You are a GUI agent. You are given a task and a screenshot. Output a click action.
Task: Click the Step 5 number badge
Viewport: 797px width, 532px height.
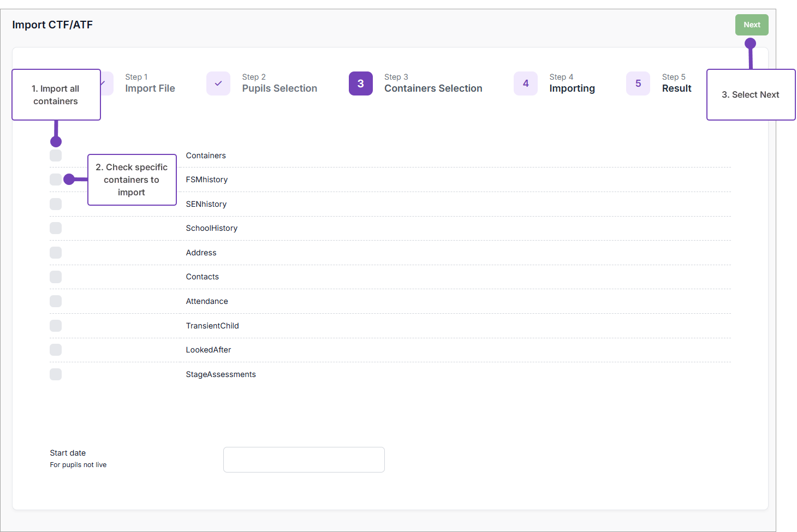[638, 83]
